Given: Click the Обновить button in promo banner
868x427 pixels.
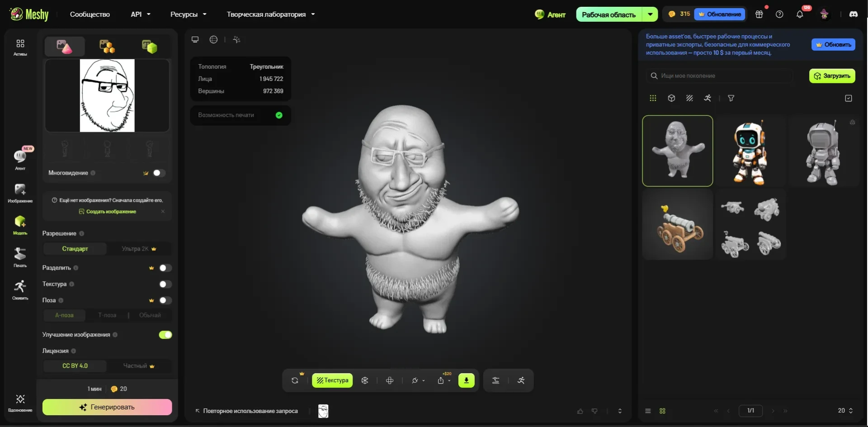Looking at the screenshot, I should 833,45.
